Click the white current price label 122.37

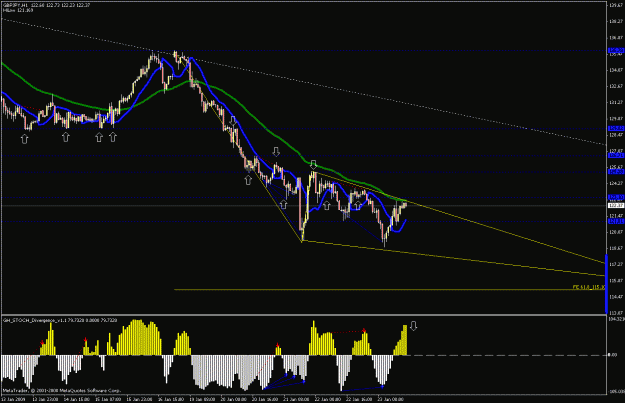616,205
